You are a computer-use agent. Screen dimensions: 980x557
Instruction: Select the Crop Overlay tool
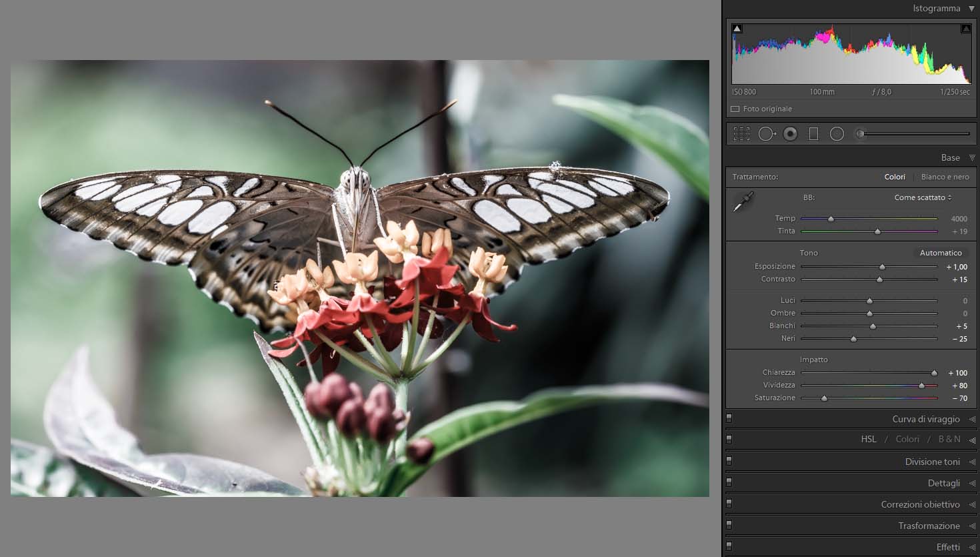pyautogui.click(x=741, y=134)
